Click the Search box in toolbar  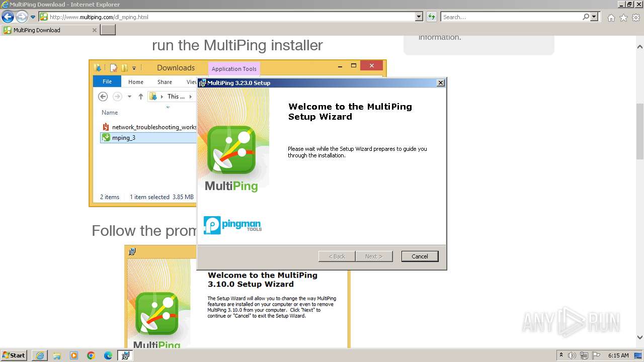click(511, 17)
